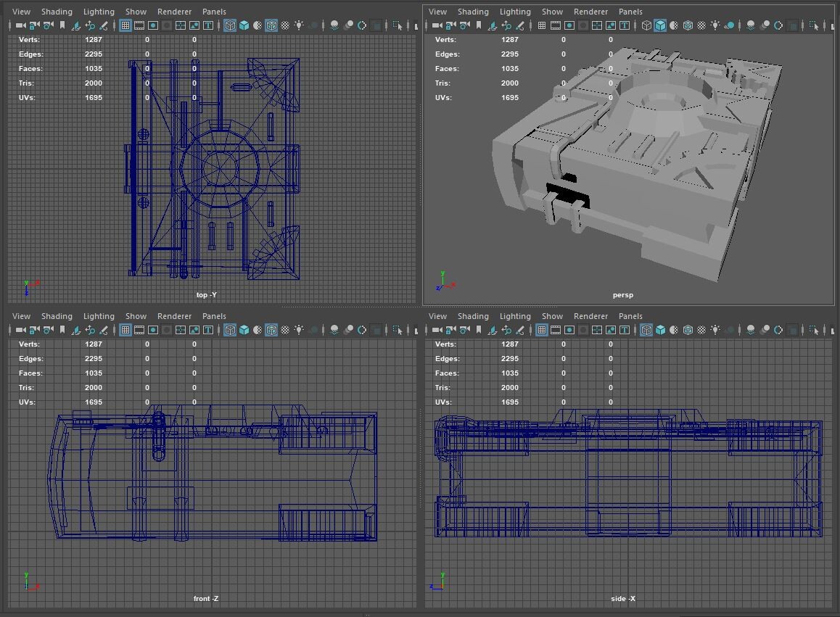Viewport: 840px width, 617px height.
Task: Click smooth shade all icon in side view
Action: [x=660, y=330]
